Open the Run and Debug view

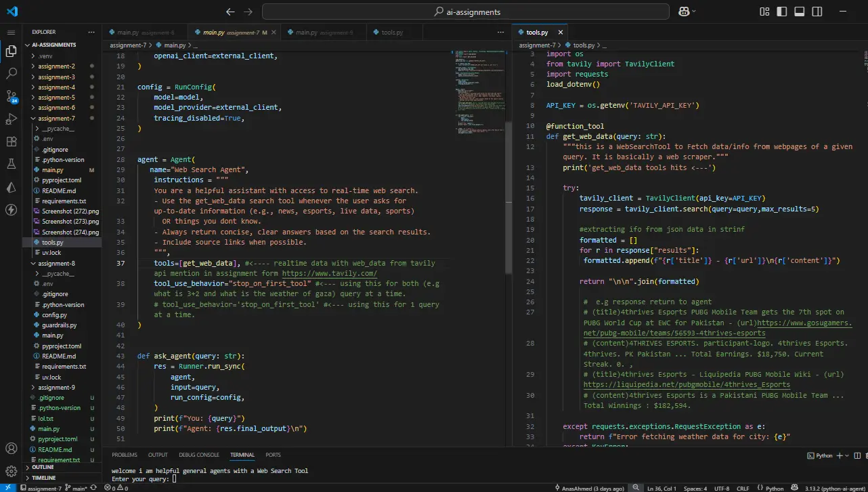click(x=11, y=119)
